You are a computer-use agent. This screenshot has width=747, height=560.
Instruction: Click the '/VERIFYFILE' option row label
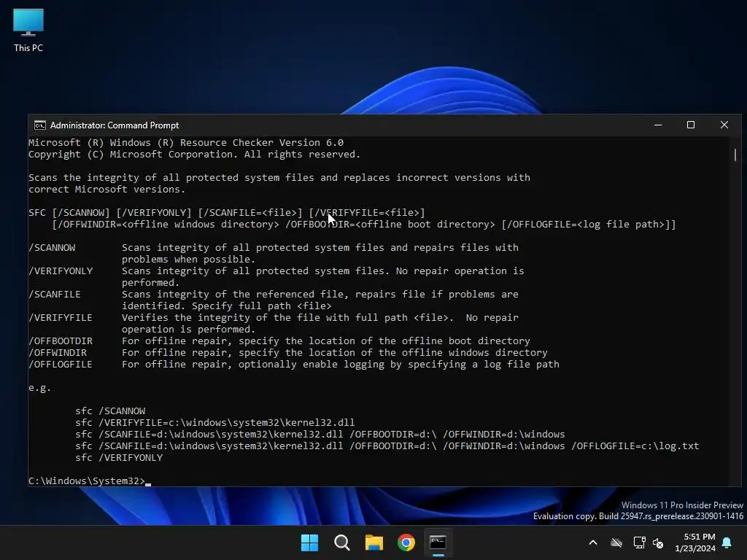click(x=61, y=318)
